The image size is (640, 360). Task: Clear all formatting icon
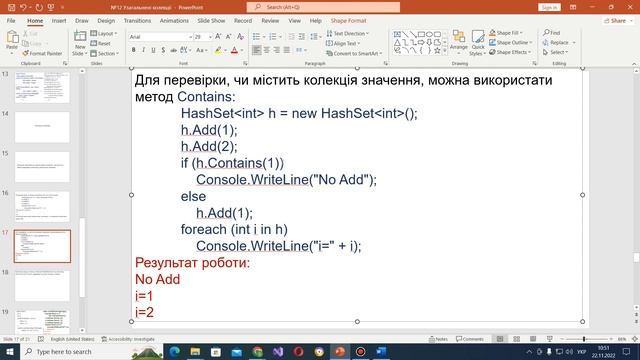coord(240,37)
